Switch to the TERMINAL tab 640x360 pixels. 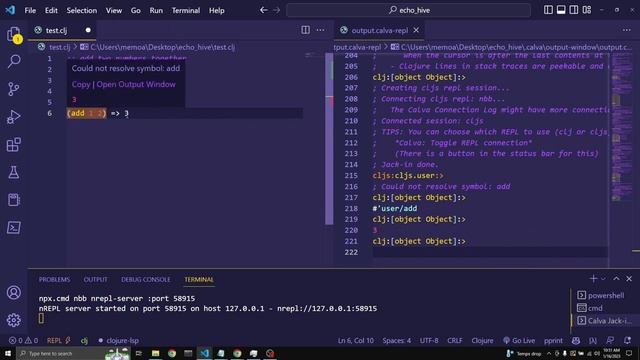click(x=199, y=280)
